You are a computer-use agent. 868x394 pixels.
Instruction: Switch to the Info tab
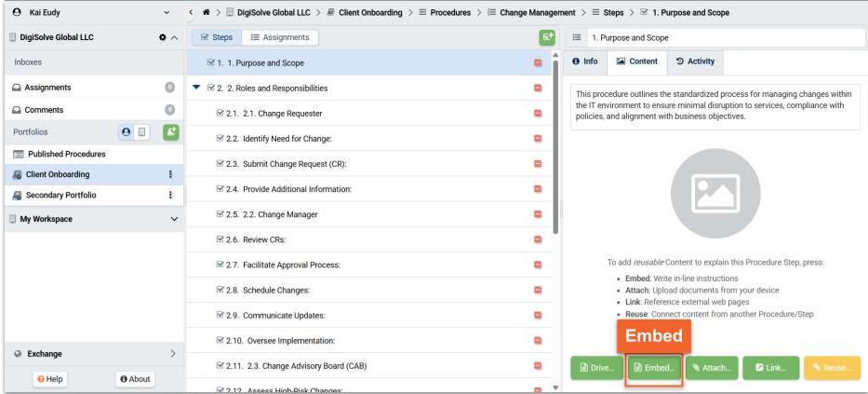[x=584, y=61]
